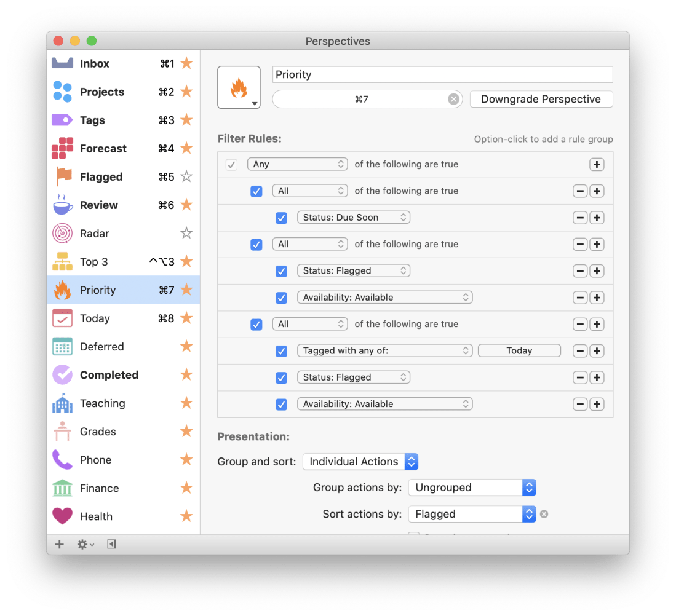Click the Radar perspective icon
676x616 pixels.
click(x=62, y=234)
